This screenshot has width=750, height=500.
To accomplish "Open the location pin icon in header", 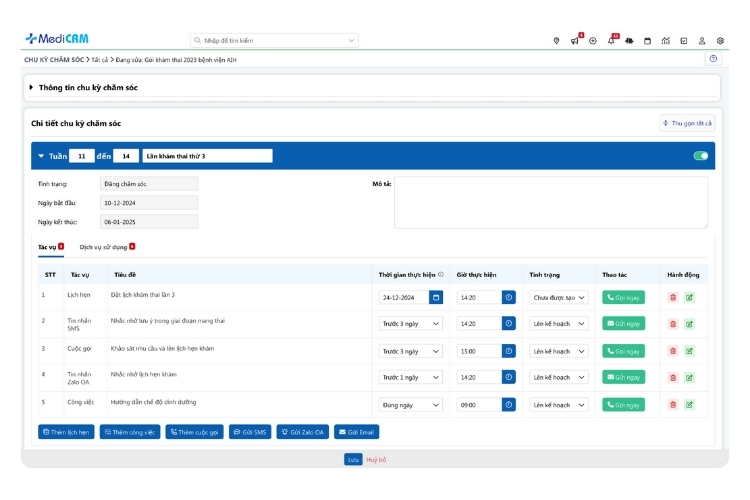I will (x=556, y=41).
